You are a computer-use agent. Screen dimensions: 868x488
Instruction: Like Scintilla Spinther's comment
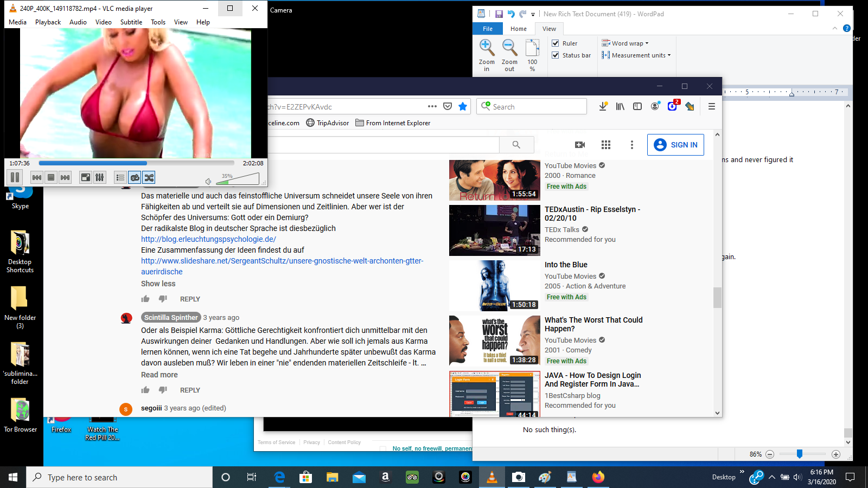(x=145, y=390)
